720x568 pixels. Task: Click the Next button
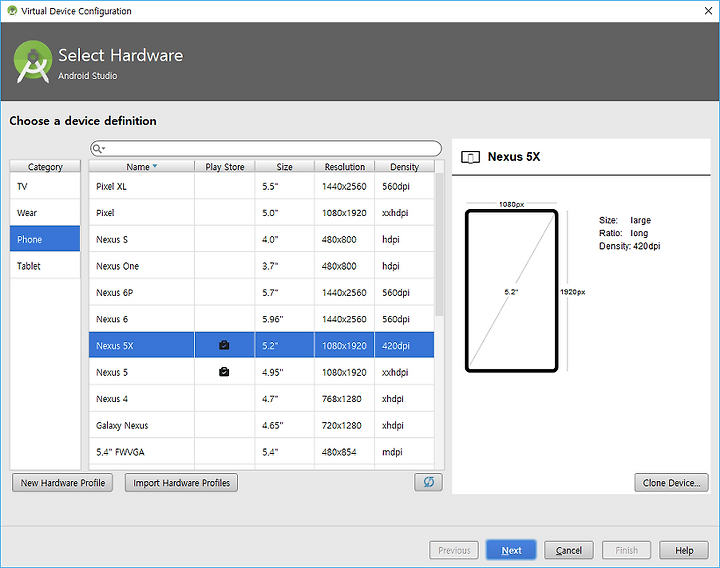click(x=511, y=550)
